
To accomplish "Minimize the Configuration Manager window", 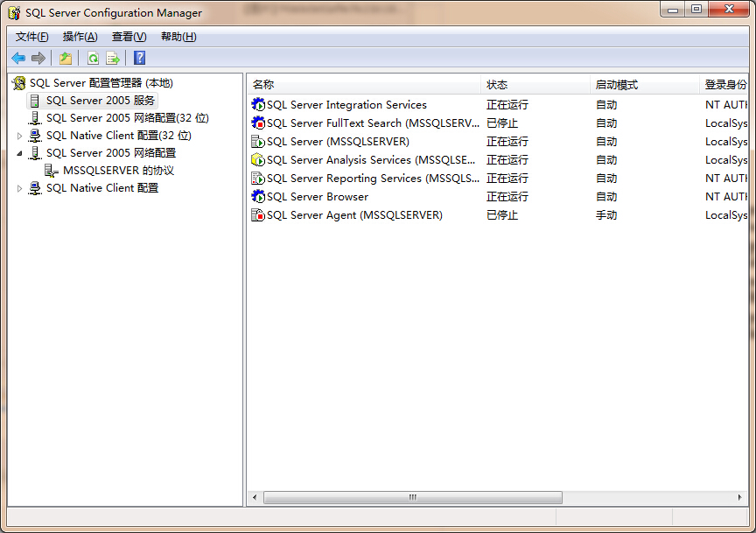I will (673, 9).
